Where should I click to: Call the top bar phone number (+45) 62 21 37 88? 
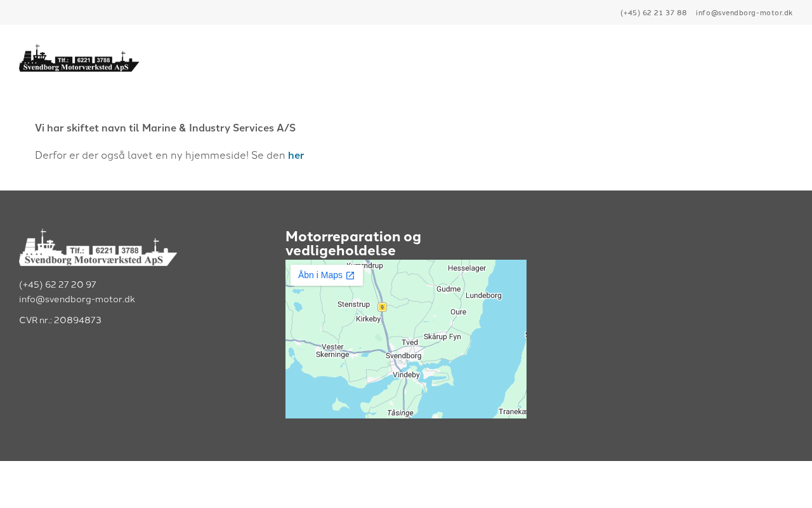pos(653,13)
